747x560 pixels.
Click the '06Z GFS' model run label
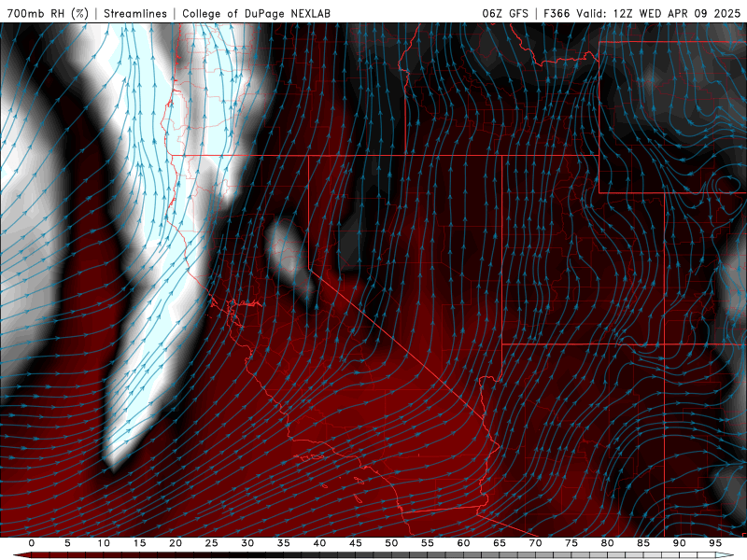click(505, 14)
